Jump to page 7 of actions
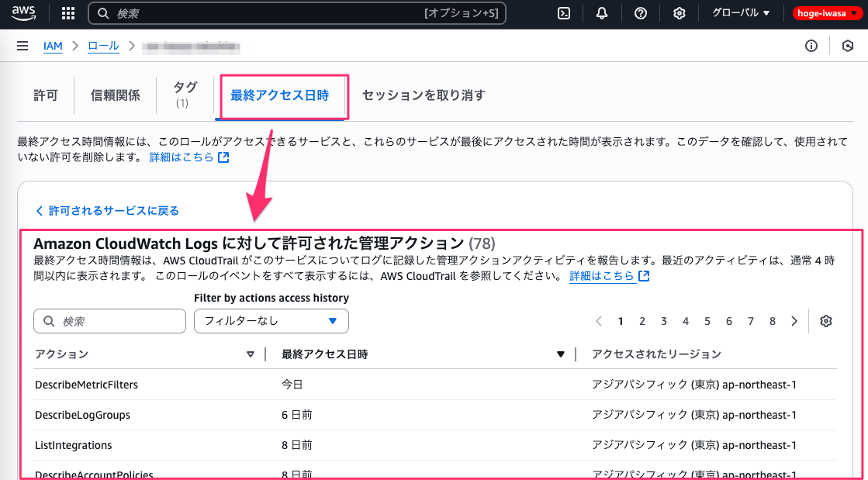This screenshot has width=868, height=480. click(x=751, y=321)
